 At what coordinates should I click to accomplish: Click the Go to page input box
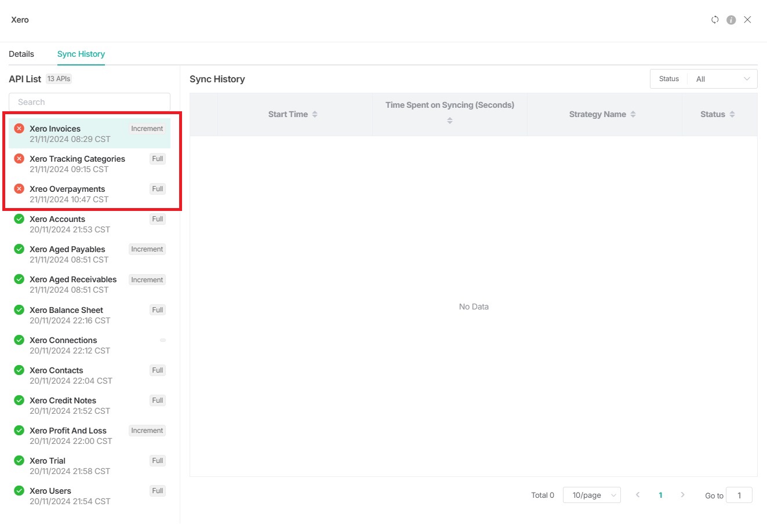click(739, 495)
